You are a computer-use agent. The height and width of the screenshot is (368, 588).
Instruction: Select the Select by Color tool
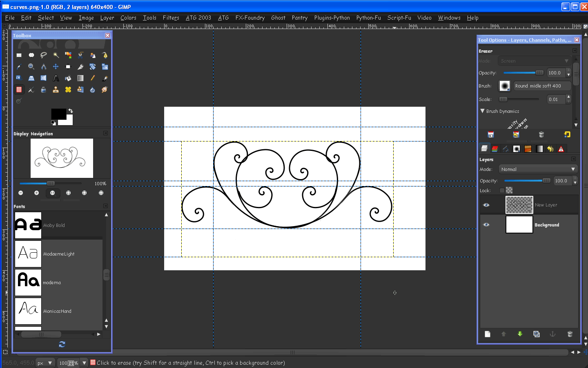pos(68,55)
